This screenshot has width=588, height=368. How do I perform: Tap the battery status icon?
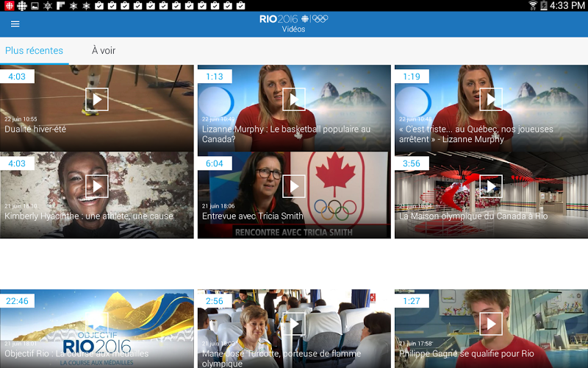(x=544, y=5)
